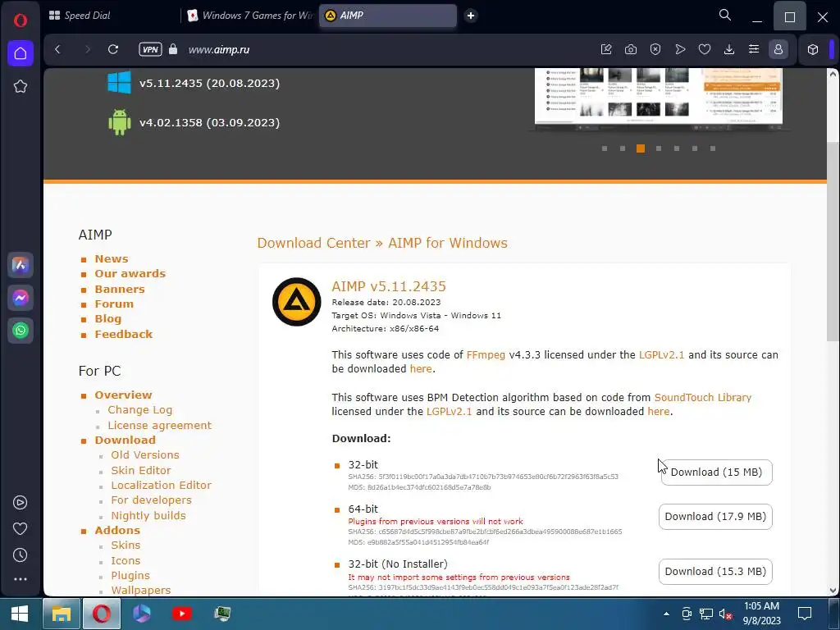
Task: Open the Forum link
Action: (x=114, y=304)
